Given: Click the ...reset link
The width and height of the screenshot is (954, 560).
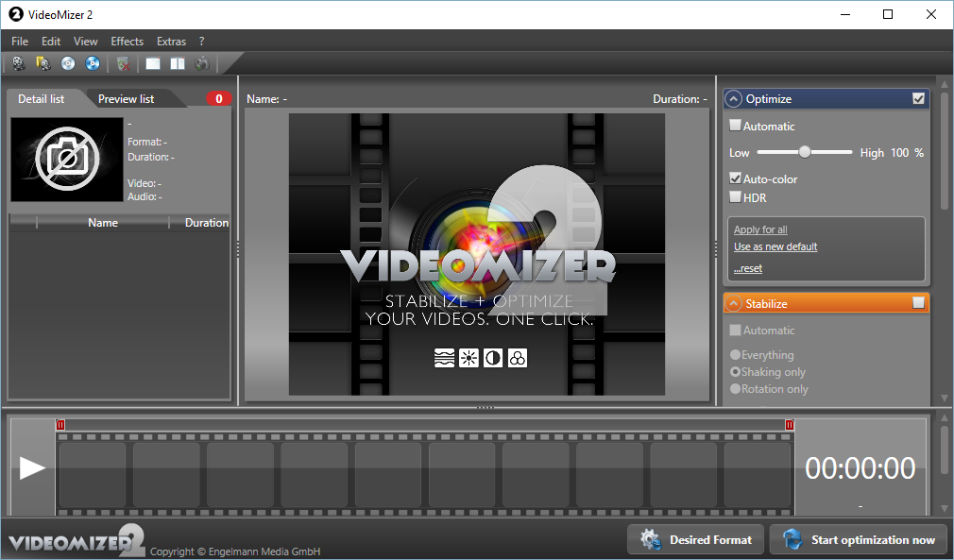Looking at the screenshot, I should tap(748, 269).
